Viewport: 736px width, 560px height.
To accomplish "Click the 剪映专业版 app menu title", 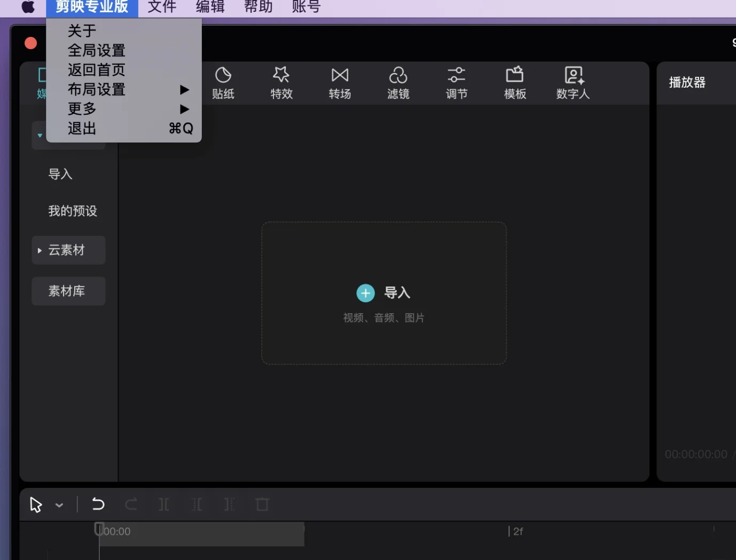I will (92, 7).
